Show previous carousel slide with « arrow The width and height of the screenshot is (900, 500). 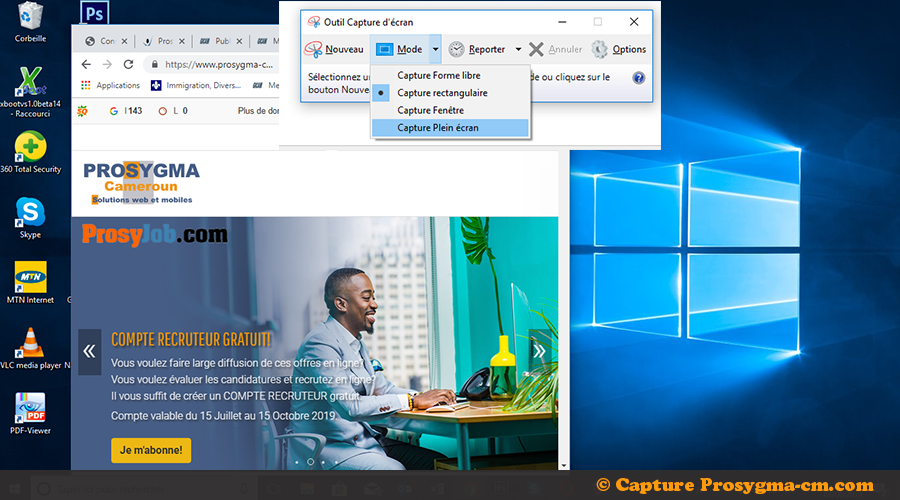pos(90,351)
